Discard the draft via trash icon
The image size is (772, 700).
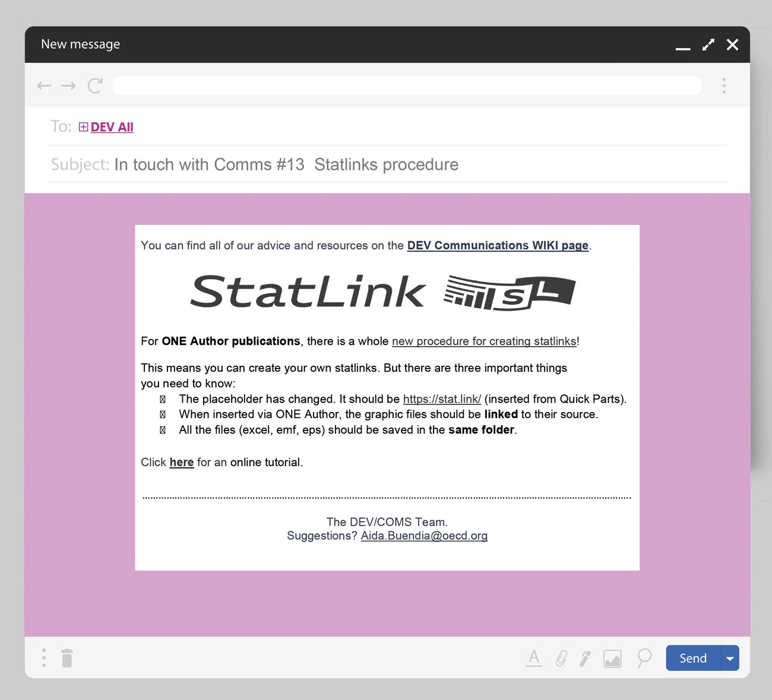pyautogui.click(x=67, y=658)
